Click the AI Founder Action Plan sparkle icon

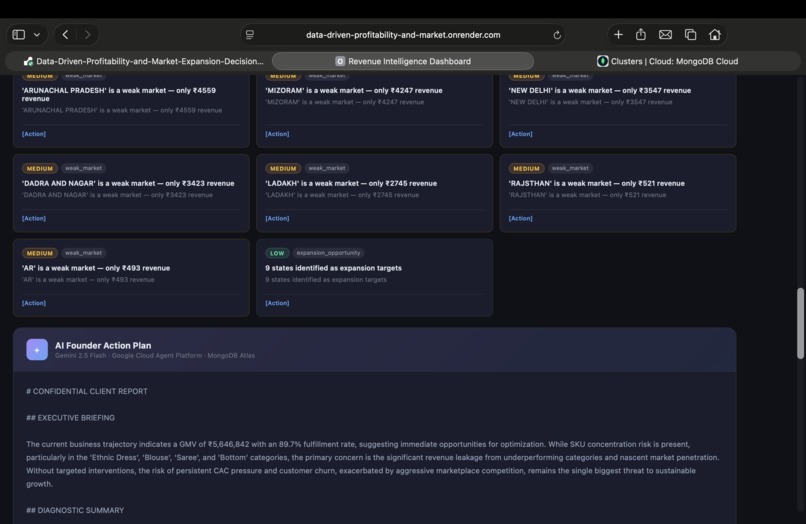(x=37, y=350)
